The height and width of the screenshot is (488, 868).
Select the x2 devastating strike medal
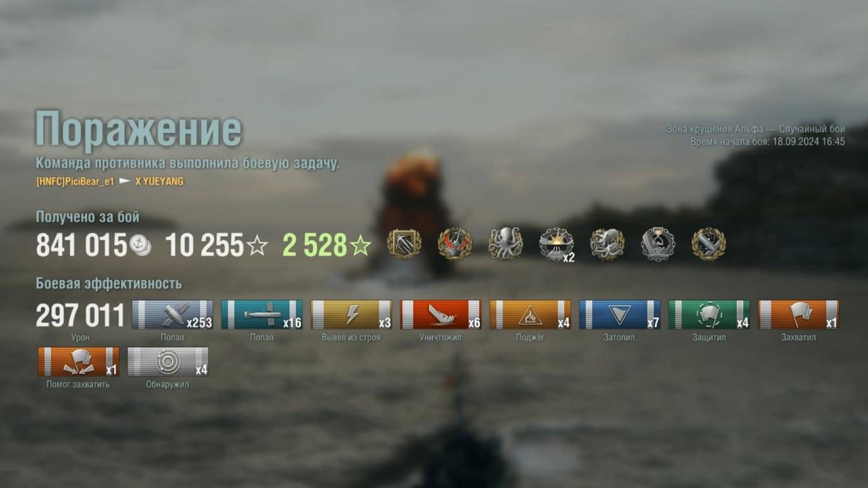(x=556, y=244)
